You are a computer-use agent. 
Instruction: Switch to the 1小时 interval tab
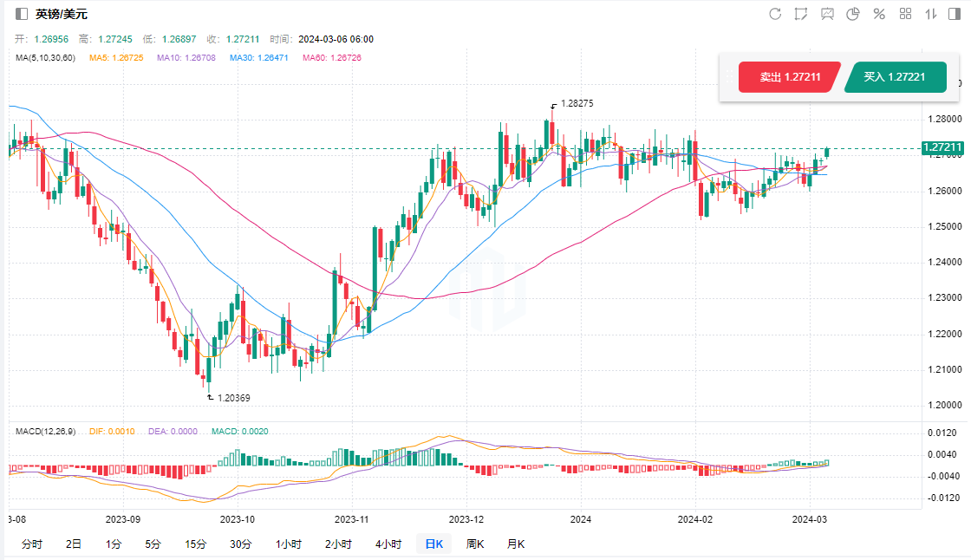(289, 544)
